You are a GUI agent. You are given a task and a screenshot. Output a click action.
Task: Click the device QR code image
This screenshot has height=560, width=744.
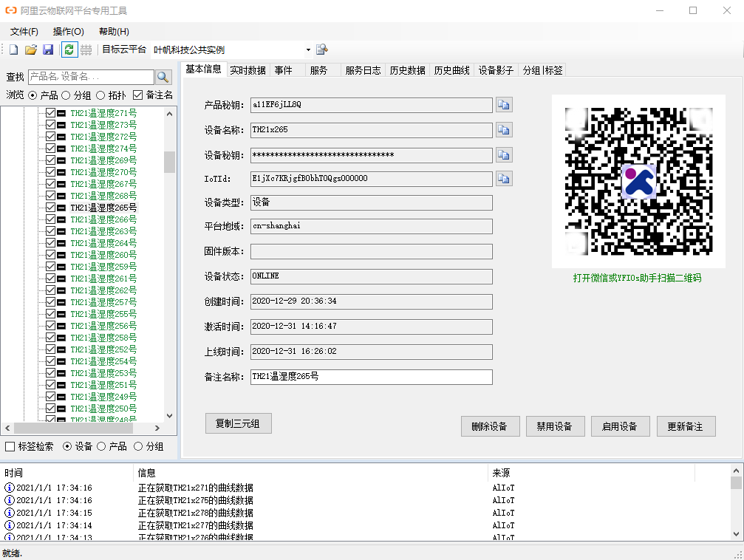tap(638, 181)
